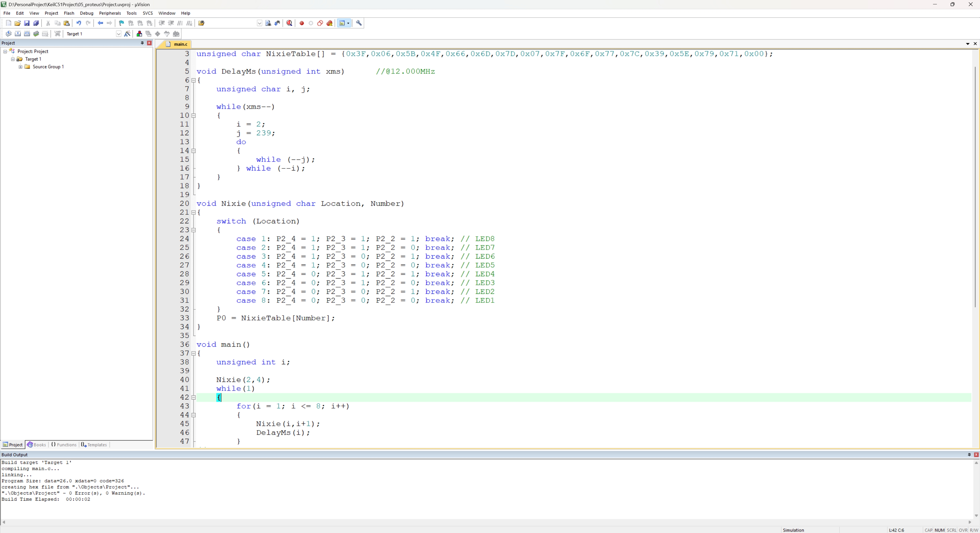Screen dimensions: 980x533
Task: Open Batch Build with the stacked layers icon
Action: coord(36,34)
